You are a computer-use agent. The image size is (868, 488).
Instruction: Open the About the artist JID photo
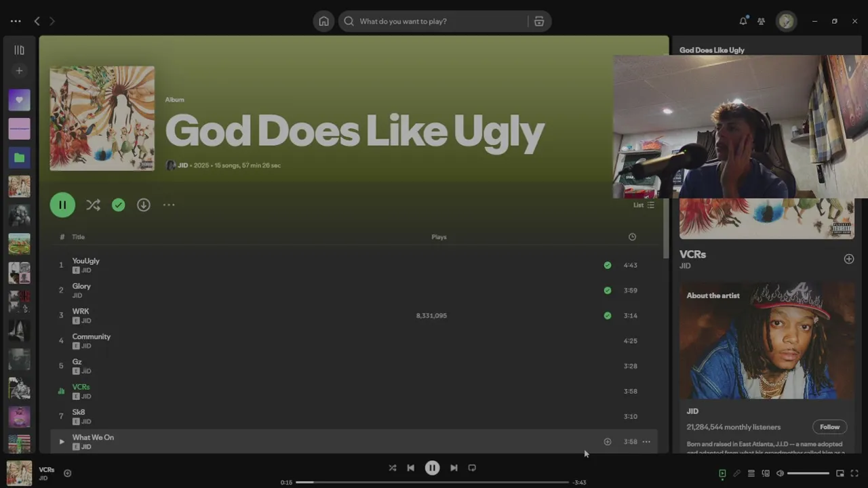point(767,341)
